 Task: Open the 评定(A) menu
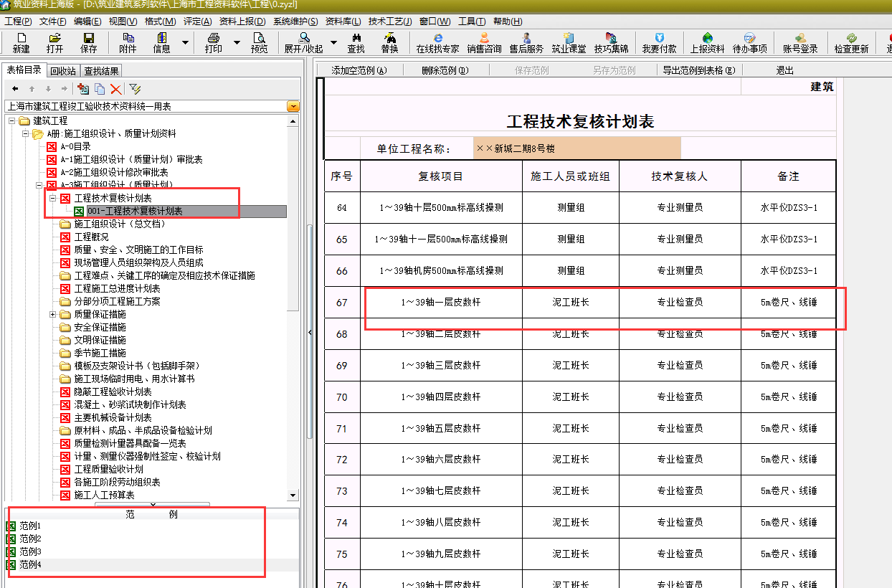coord(197,22)
